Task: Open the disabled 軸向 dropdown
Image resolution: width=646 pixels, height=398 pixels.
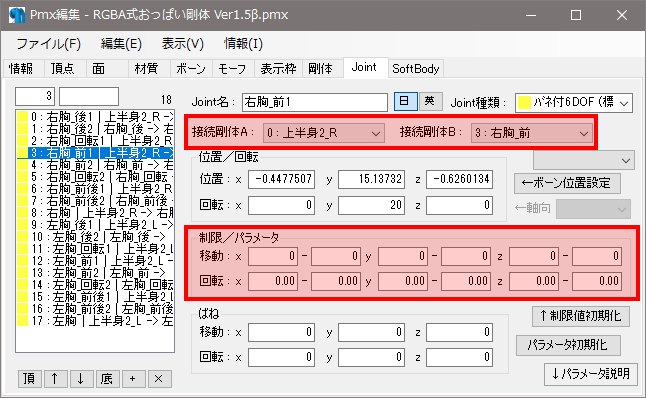Action: (x=593, y=209)
